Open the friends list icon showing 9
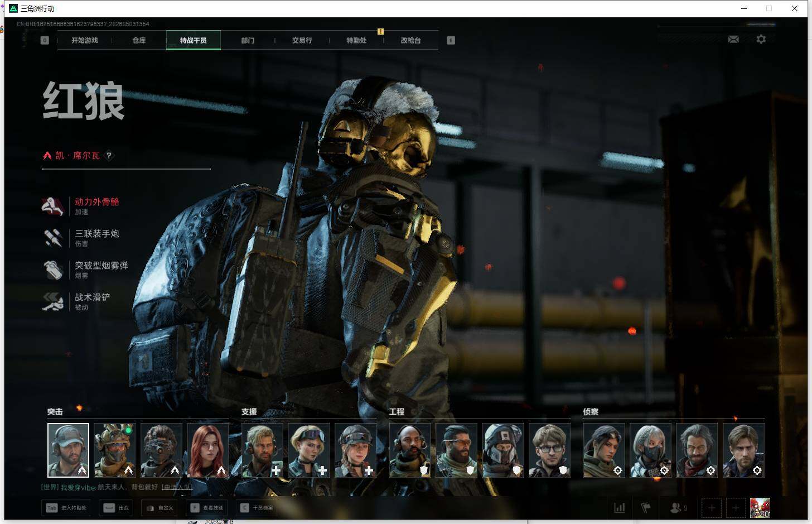Image resolution: width=812 pixels, height=524 pixels. coord(678,508)
